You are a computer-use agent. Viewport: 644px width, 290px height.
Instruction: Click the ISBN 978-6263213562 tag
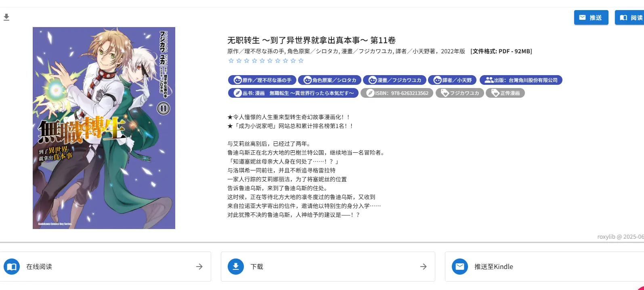(x=397, y=93)
